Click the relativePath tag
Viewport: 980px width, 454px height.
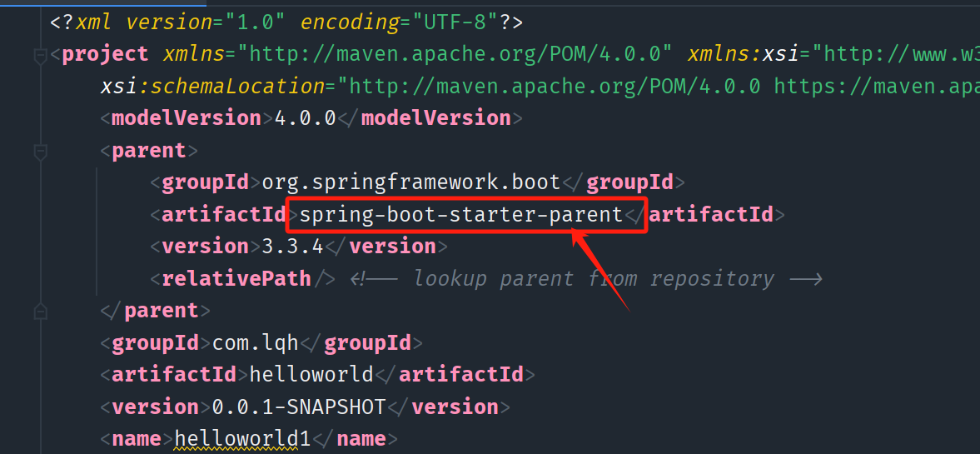click(x=243, y=278)
